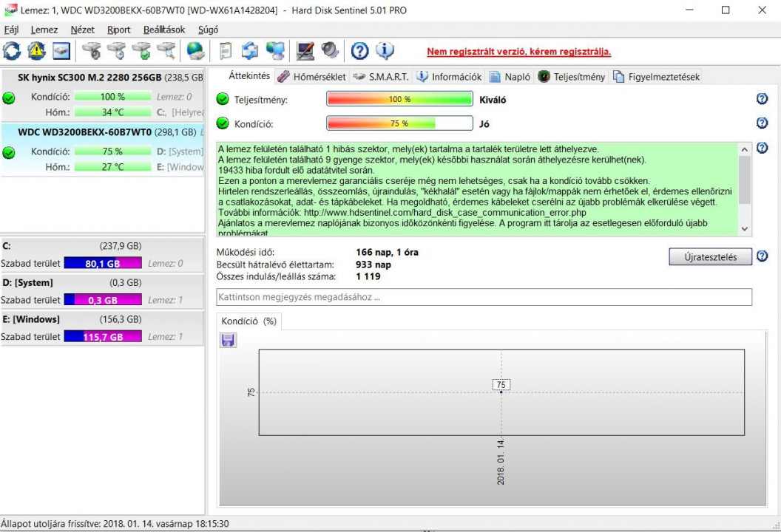
Task: Click the 34 °C temperature of SK hynix disk
Action: [x=112, y=112]
